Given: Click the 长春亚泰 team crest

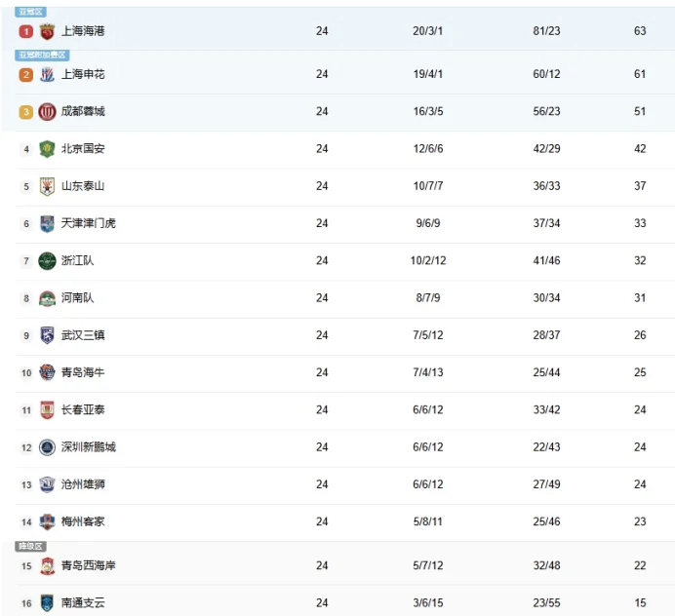Looking at the screenshot, I should (x=47, y=410).
